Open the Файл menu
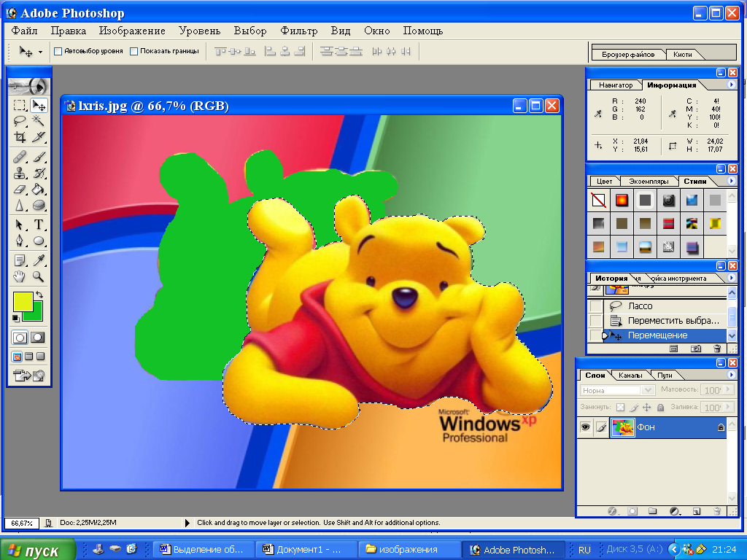The width and height of the screenshot is (747, 560). (x=24, y=31)
